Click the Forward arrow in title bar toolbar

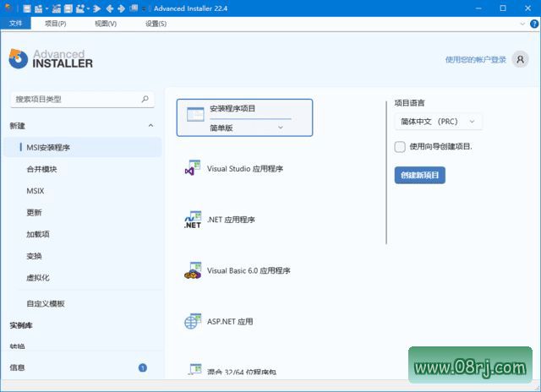tap(121, 8)
